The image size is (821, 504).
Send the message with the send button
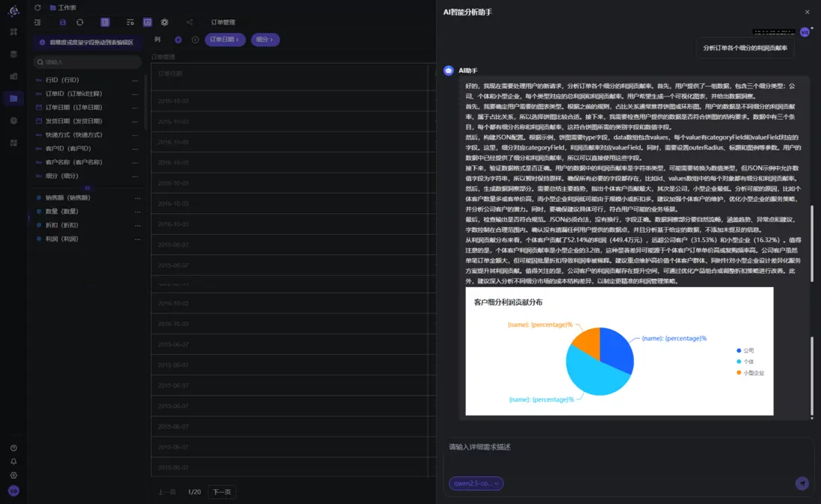[802, 484]
